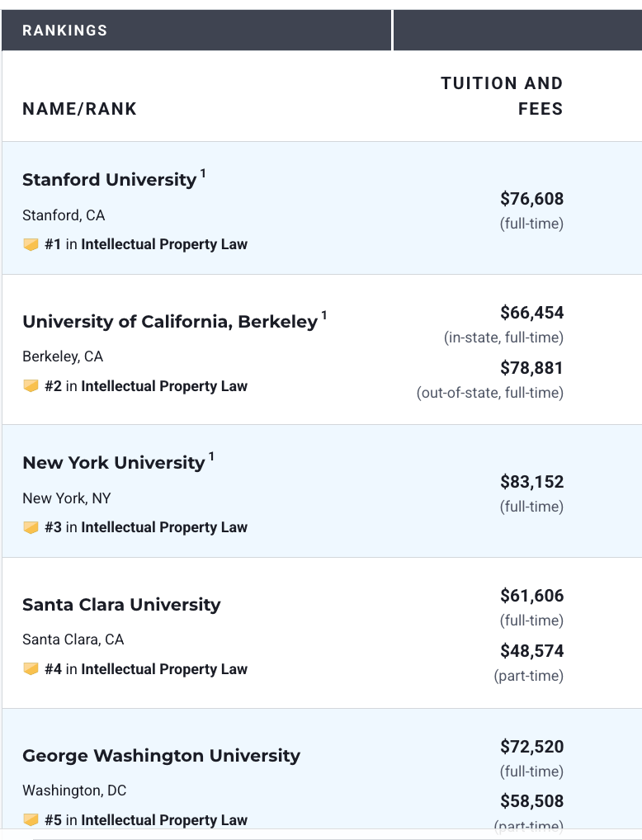Click the footnote 1 superscript beside Stanford University
The width and height of the screenshot is (642, 840).
point(203,173)
